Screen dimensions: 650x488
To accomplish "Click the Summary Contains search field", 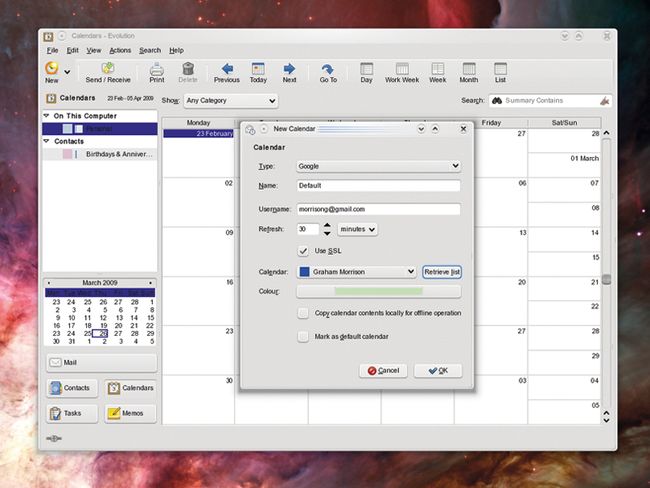I will [551, 100].
